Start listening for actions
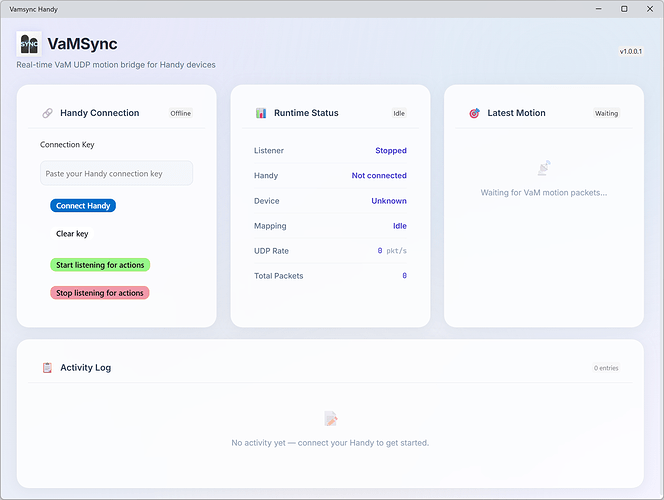664x500 pixels. (x=100, y=265)
